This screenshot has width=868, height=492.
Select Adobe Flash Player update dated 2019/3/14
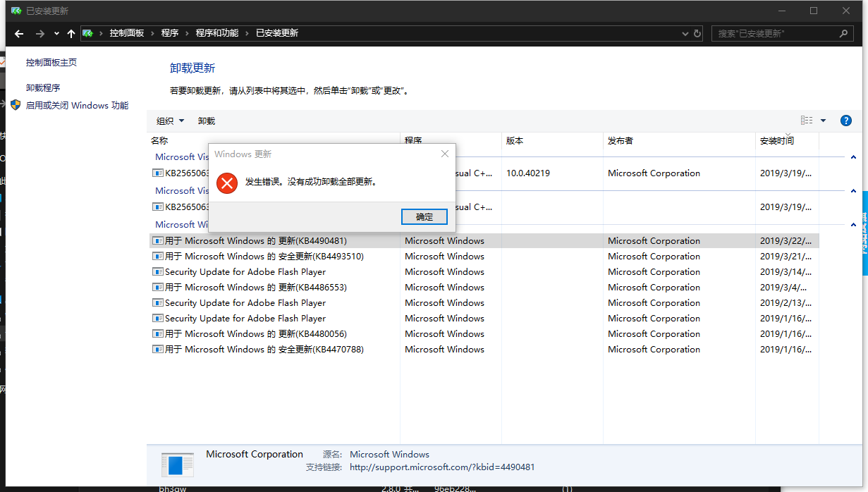[484, 271]
